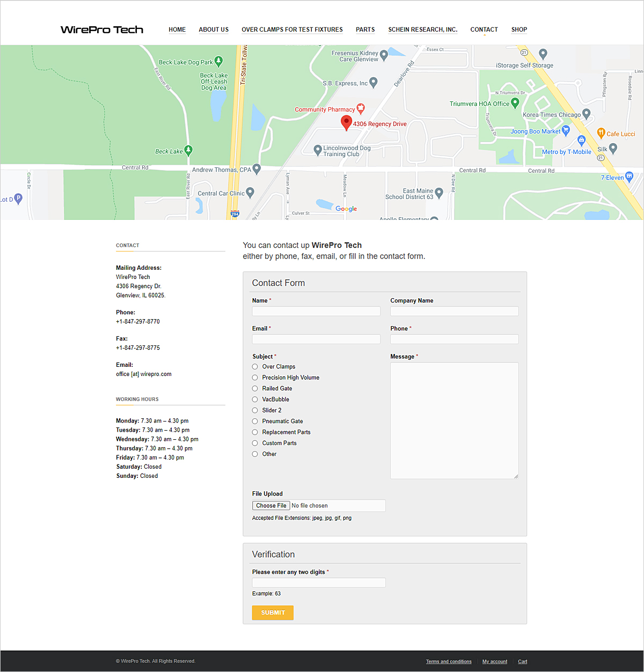Open the My account footer link

point(495,661)
